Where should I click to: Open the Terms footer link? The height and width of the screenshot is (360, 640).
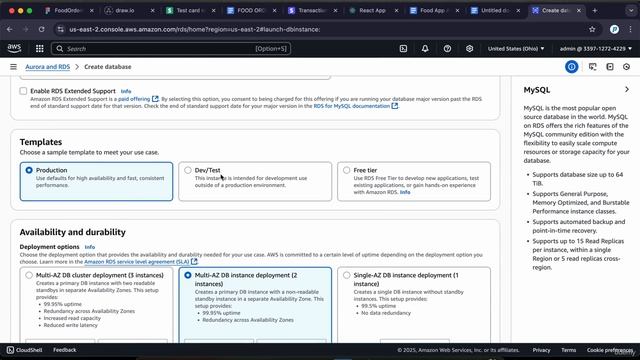pos(568,350)
